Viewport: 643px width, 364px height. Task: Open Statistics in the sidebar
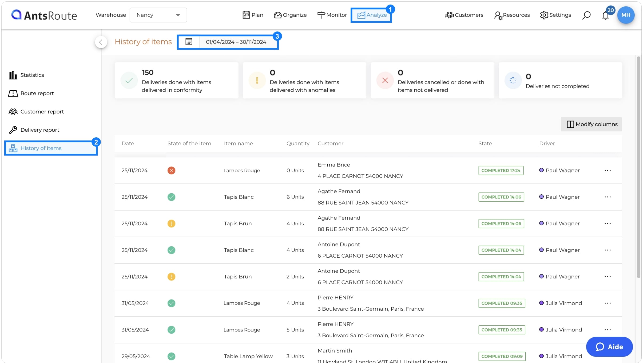pyautogui.click(x=26, y=75)
